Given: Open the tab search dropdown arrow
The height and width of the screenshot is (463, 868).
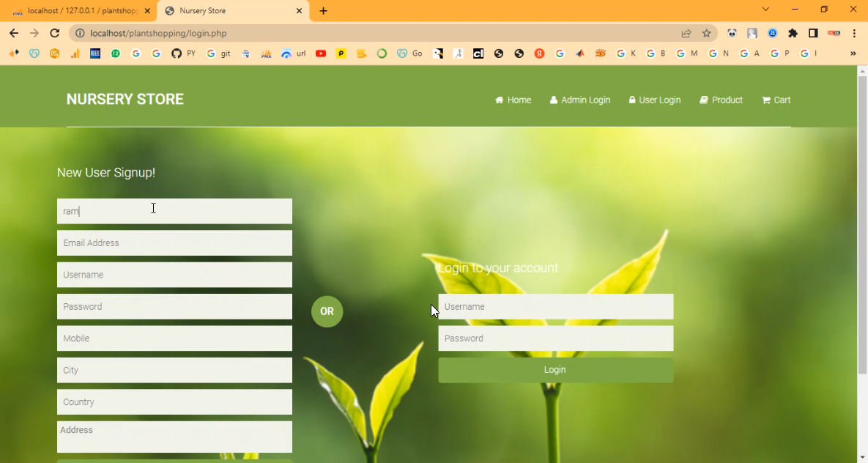Looking at the screenshot, I should pos(765,10).
